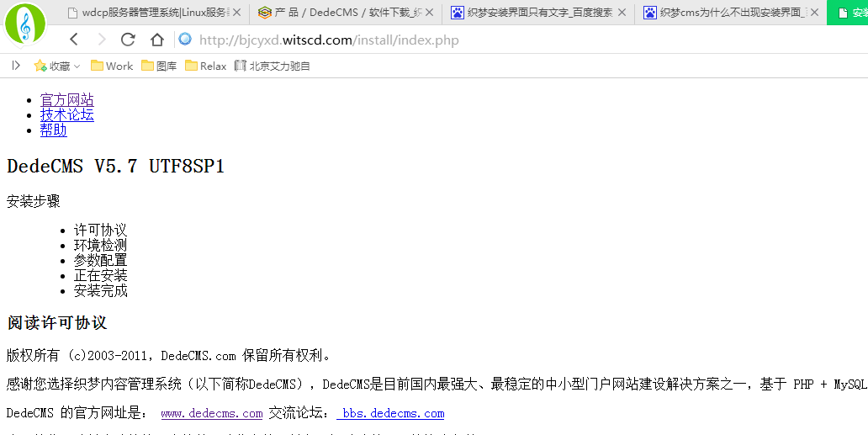The width and height of the screenshot is (868, 435).
Task: Click the 环境检测 step item
Action: 101,245
